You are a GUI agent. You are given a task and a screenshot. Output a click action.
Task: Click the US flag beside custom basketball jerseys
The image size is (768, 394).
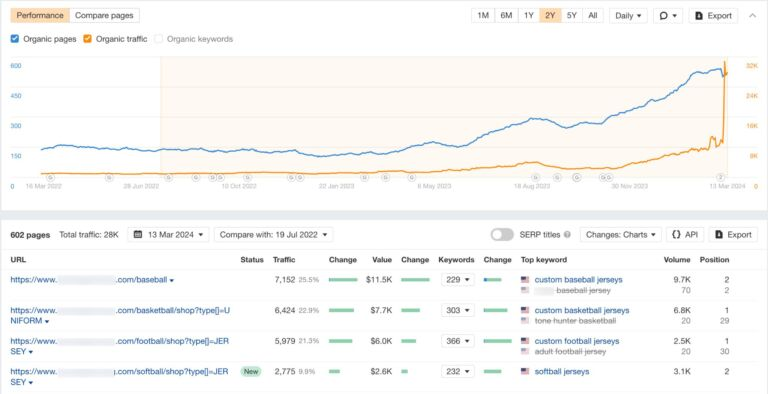pos(525,310)
